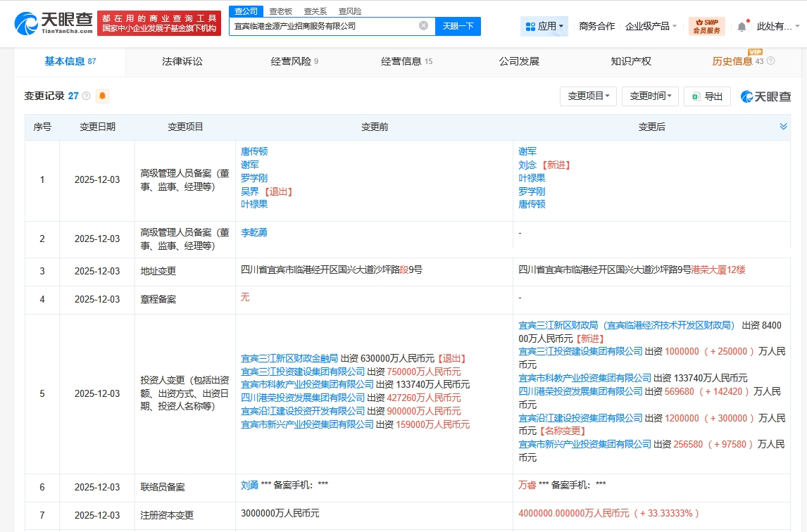Click the orange alert bell beside 变更记录
The image size is (807, 532).
coord(103,96)
